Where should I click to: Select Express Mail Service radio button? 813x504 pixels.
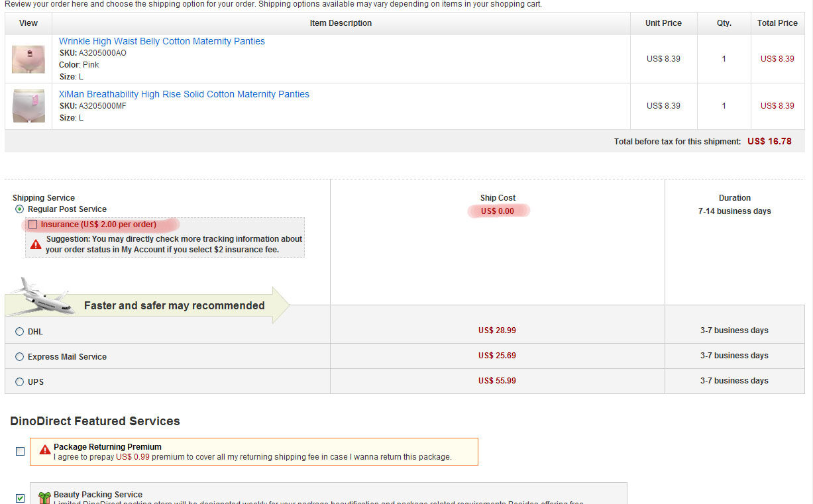coord(20,357)
